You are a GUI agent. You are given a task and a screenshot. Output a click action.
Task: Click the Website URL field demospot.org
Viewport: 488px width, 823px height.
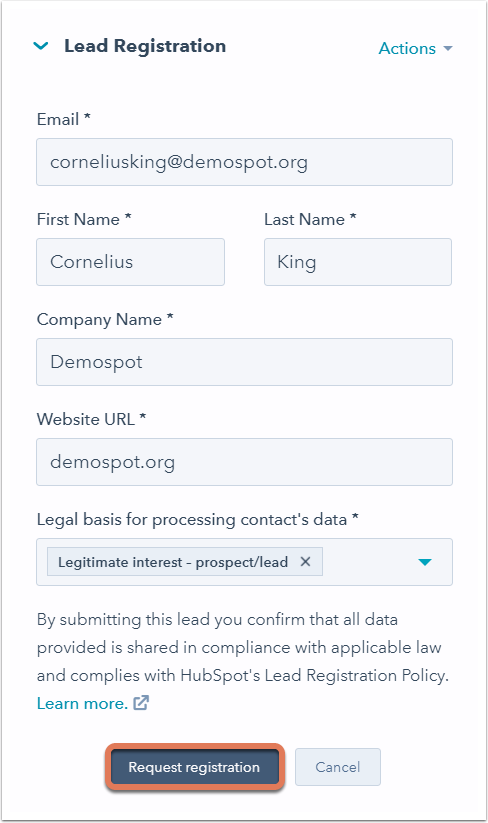(244, 462)
